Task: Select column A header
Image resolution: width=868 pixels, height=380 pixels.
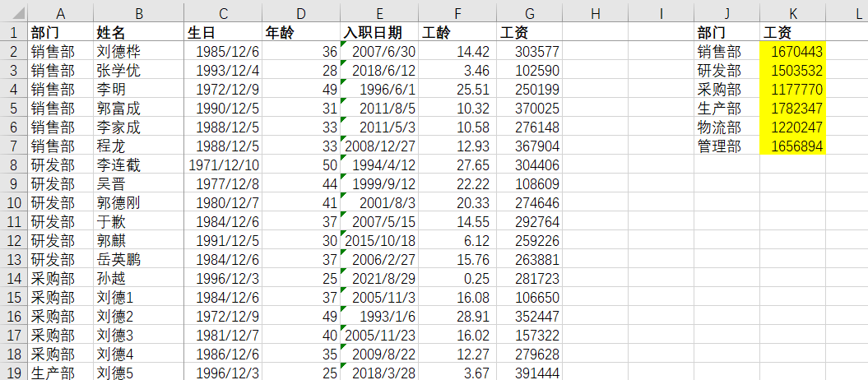Action: pyautogui.click(x=60, y=12)
